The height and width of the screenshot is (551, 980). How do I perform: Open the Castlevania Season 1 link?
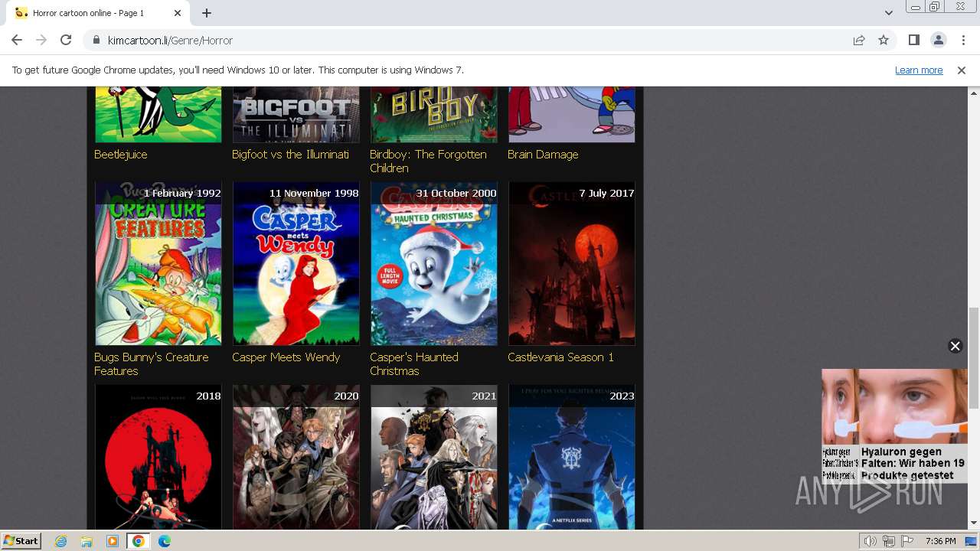point(560,357)
